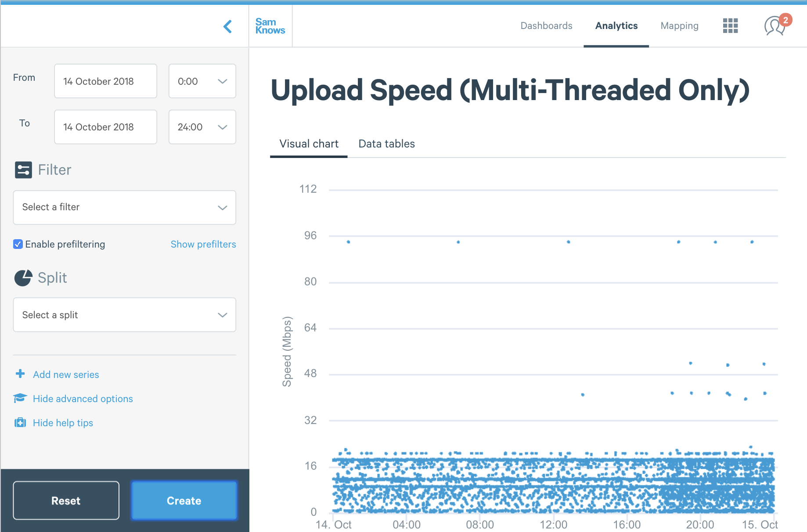Screen dimensions: 807x532
Task: Open the To time 24:00 dropdown
Action: click(x=202, y=127)
